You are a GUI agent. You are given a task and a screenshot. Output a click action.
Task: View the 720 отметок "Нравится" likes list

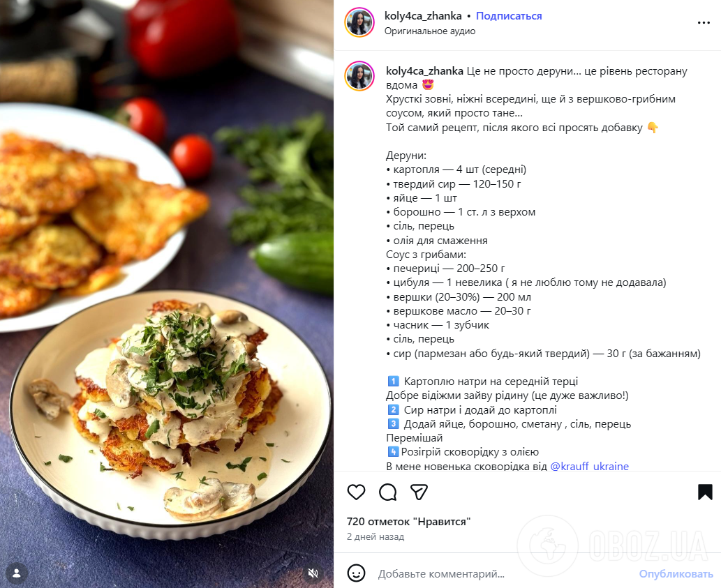(409, 522)
